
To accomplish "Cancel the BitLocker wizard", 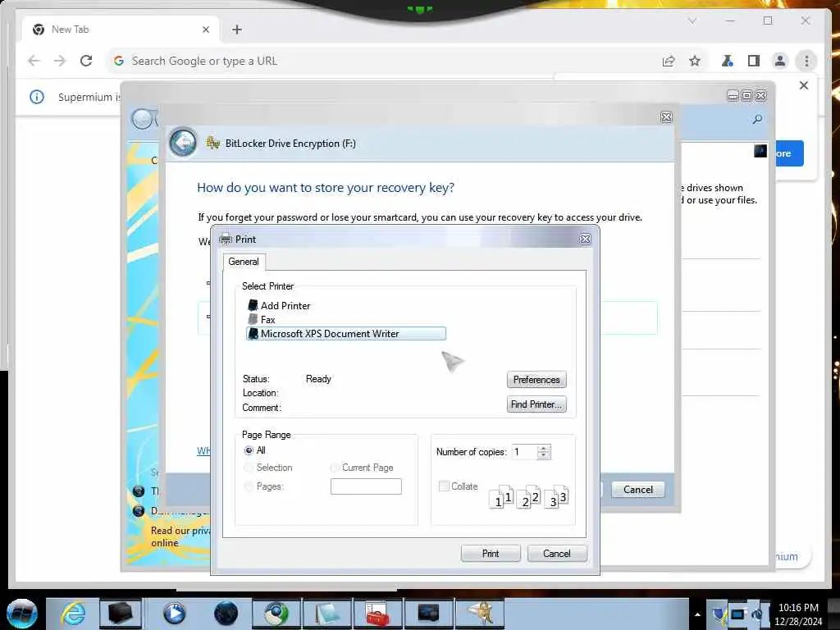I will tap(638, 489).
